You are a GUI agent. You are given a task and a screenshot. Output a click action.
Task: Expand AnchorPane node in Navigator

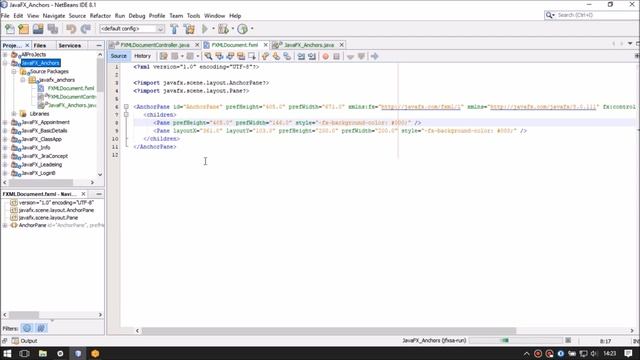point(5,225)
